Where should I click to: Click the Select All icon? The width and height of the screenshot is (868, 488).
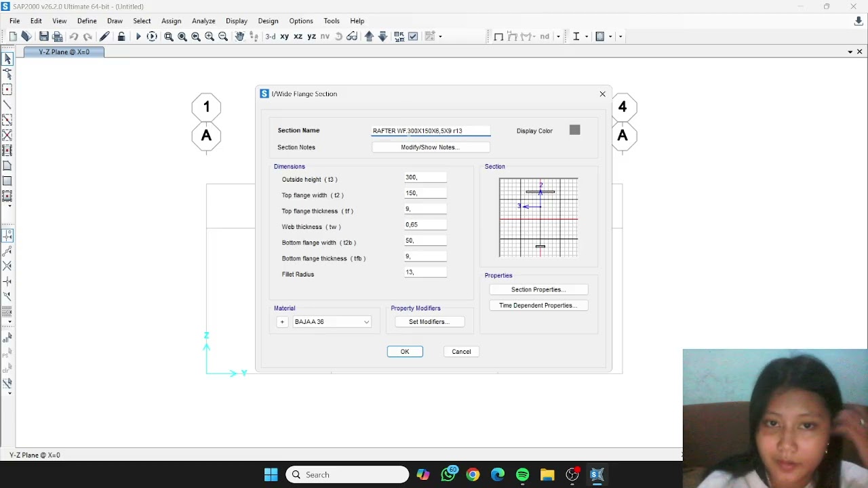click(x=7, y=338)
